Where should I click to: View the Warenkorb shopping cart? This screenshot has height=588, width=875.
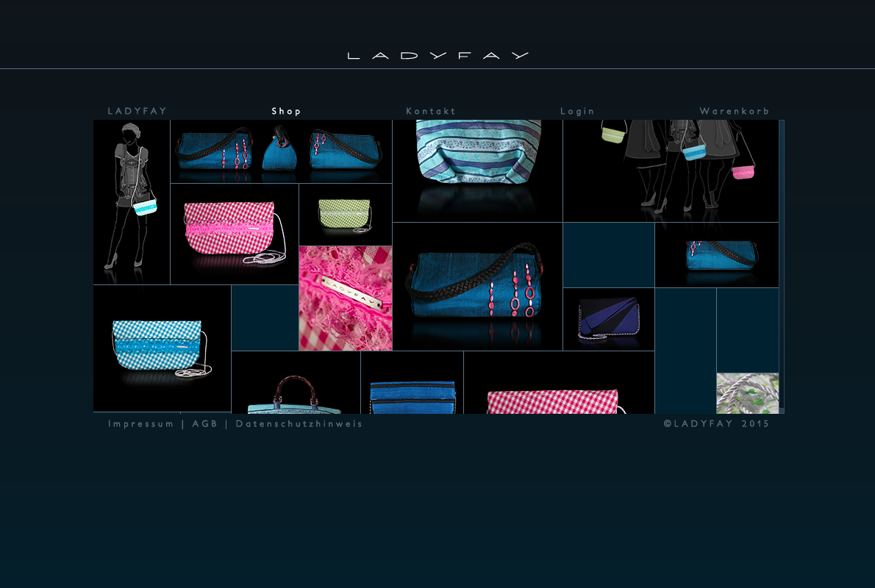coord(735,111)
